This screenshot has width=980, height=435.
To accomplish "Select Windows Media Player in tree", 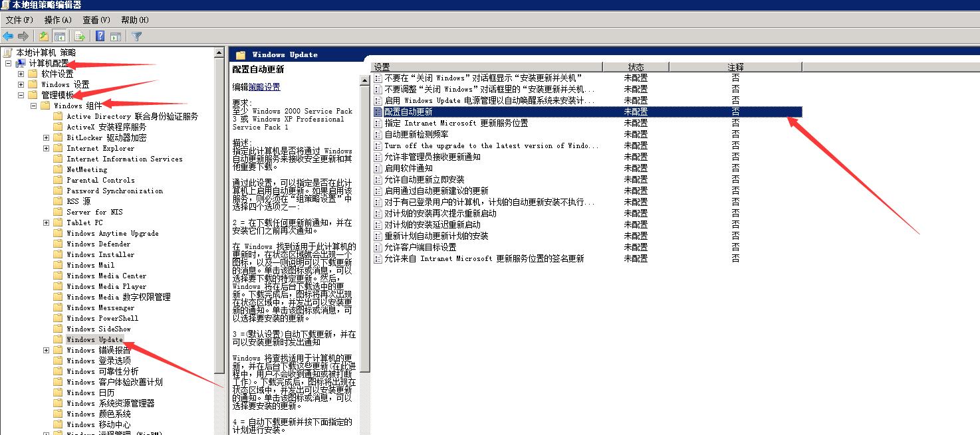I will [x=106, y=286].
